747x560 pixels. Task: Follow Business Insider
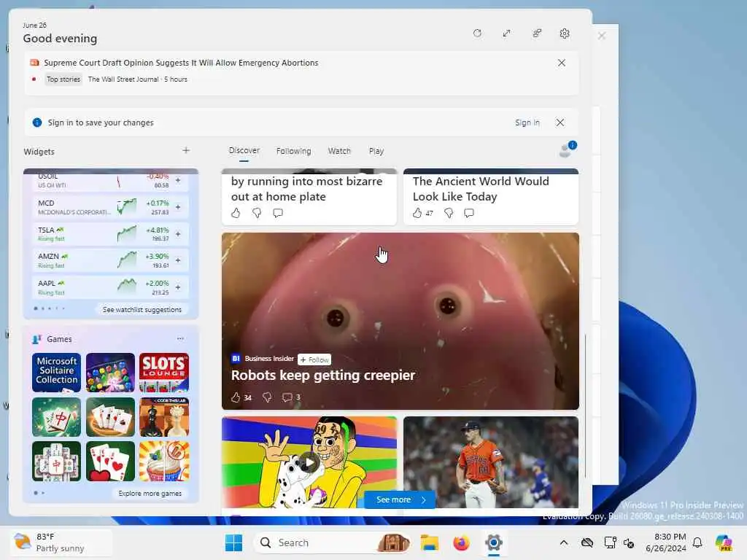[x=314, y=359]
